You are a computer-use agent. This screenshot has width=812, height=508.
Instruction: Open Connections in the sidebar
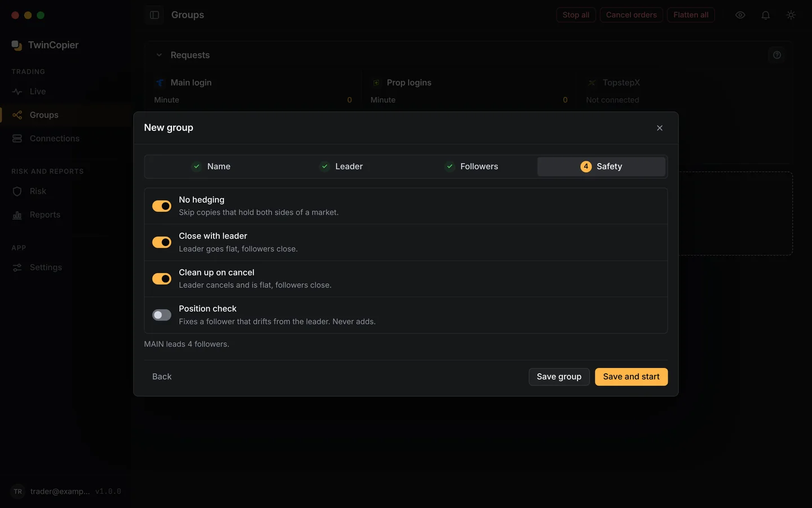click(x=67, y=139)
